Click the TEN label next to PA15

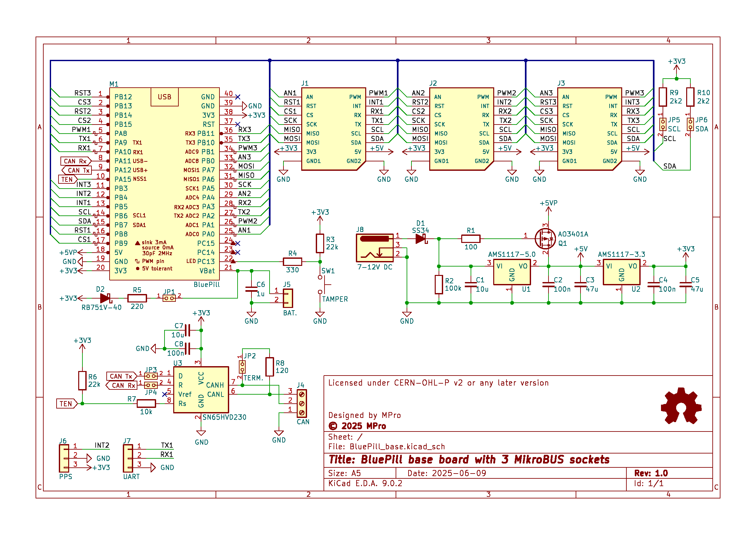tap(68, 180)
